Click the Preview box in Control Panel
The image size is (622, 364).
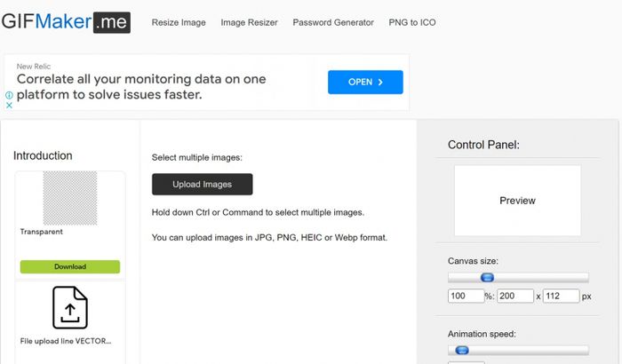[x=518, y=201]
